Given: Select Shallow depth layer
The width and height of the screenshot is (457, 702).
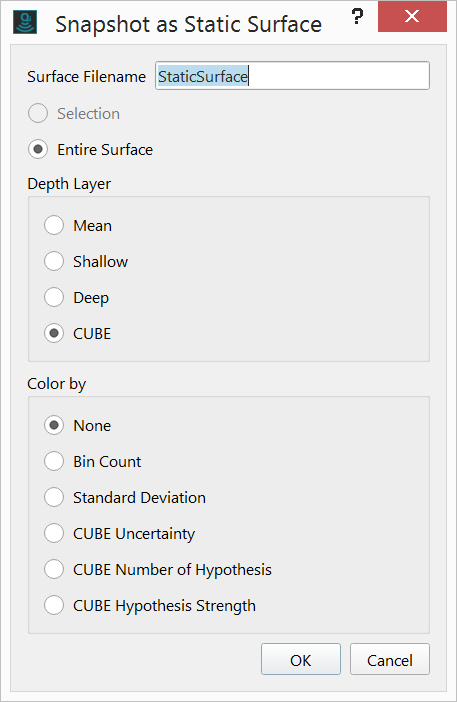Looking at the screenshot, I should pyautogui.click(x=86, y=261).
